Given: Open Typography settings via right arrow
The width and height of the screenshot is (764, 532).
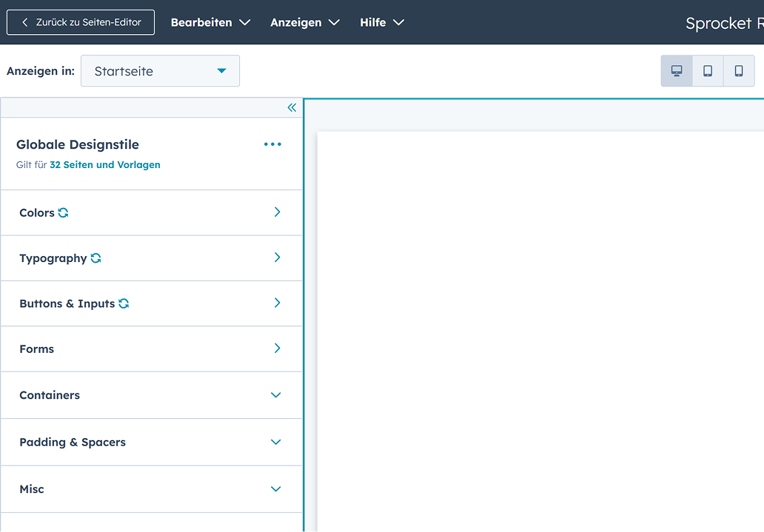Looking at the screenshot, I should [278, 257].
